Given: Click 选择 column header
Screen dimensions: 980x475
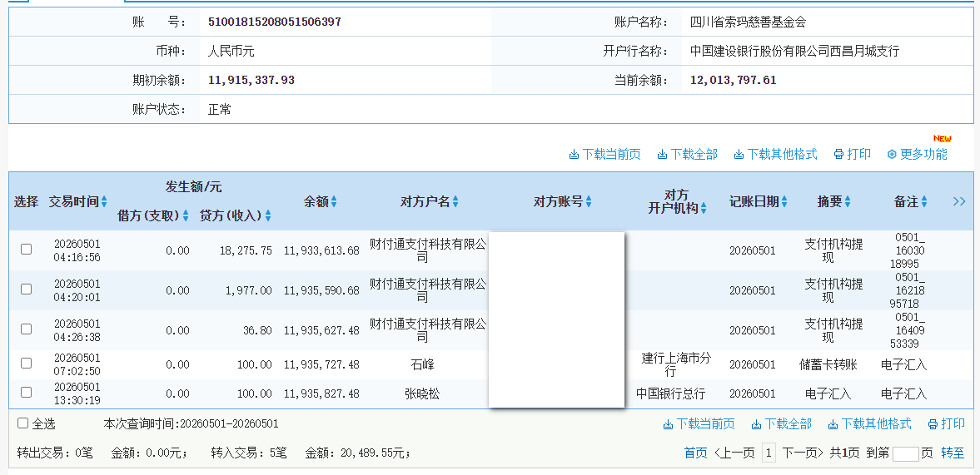Looking at the screenshot, I should (27, 201).
